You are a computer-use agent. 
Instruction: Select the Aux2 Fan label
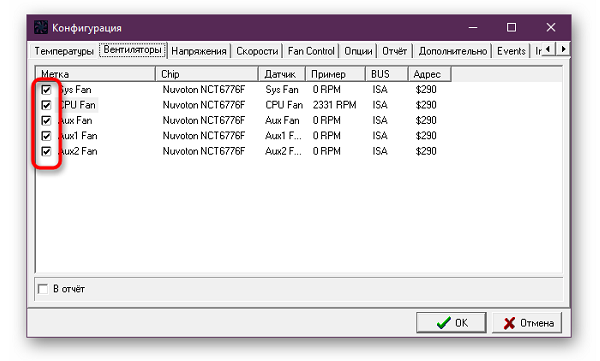[78, 151]
